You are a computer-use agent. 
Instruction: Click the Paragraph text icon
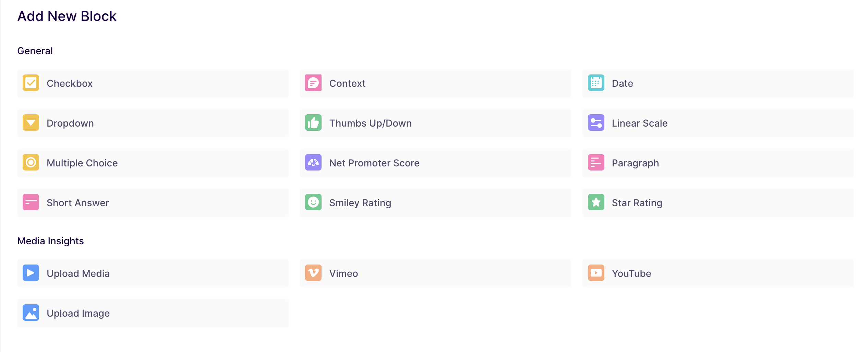coord(596,163)
